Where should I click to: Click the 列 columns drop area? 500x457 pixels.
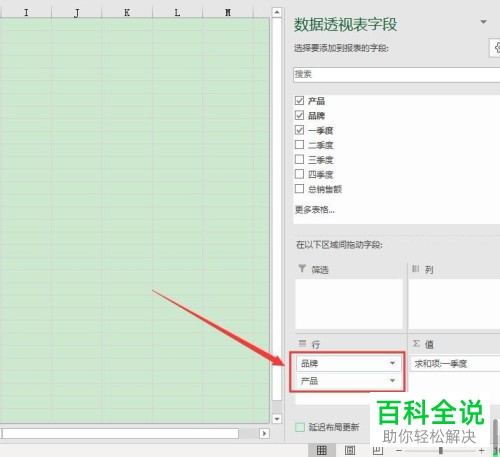click(x=455, y=304)
